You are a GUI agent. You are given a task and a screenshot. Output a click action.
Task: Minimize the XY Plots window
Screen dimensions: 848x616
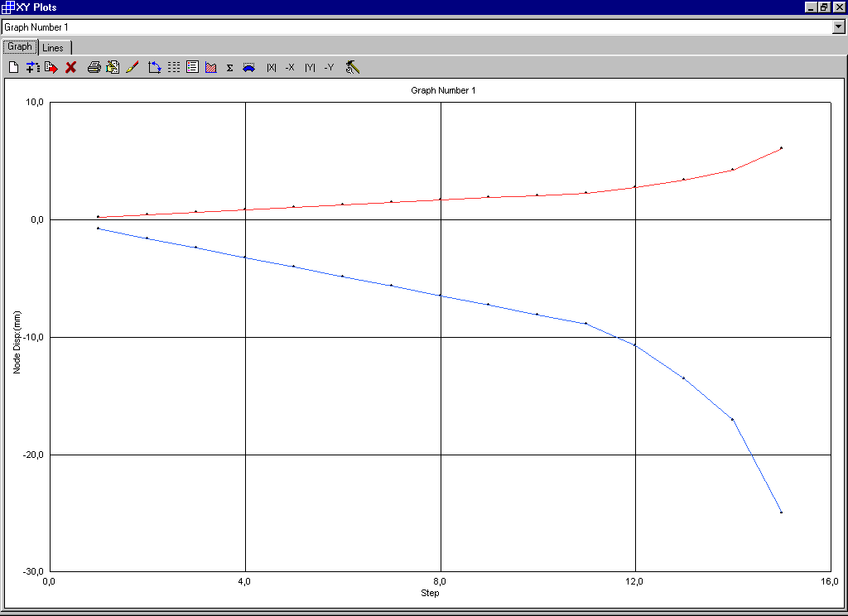pyautogui.click(x=812, y=7)
